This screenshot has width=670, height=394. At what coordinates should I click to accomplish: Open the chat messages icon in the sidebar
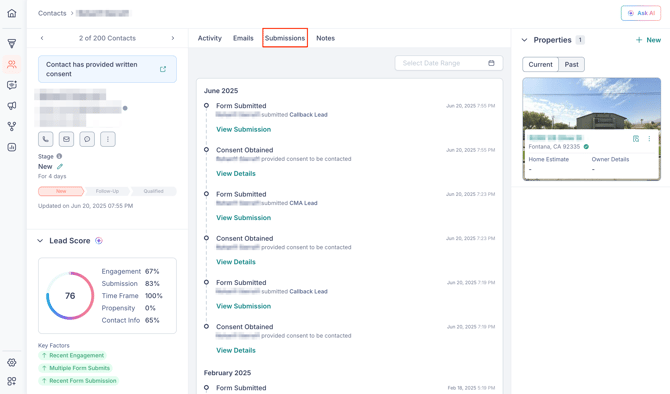(12, 85)
